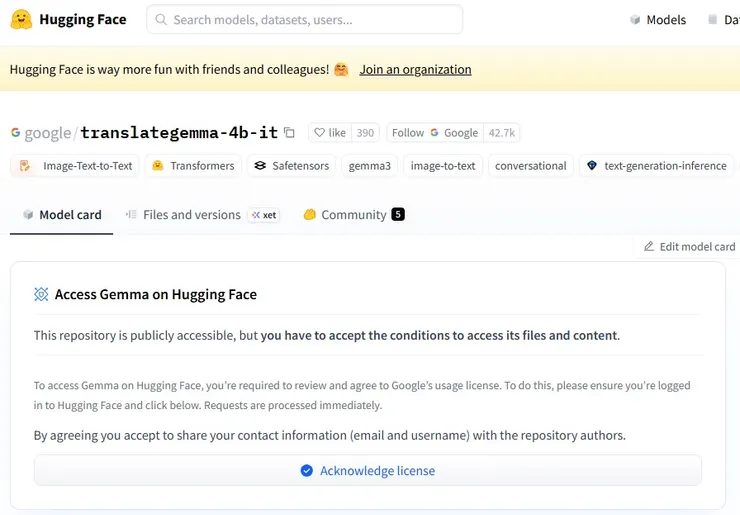This screenshot has width=740, height=515.
Task: Like the translategemma-4b-it model
Action: point(330,133)
